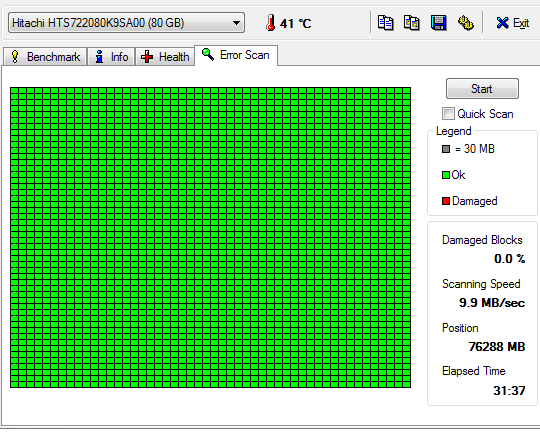540x433 pixels.
Task: Open the Info tab
Action: coord(112,56)
